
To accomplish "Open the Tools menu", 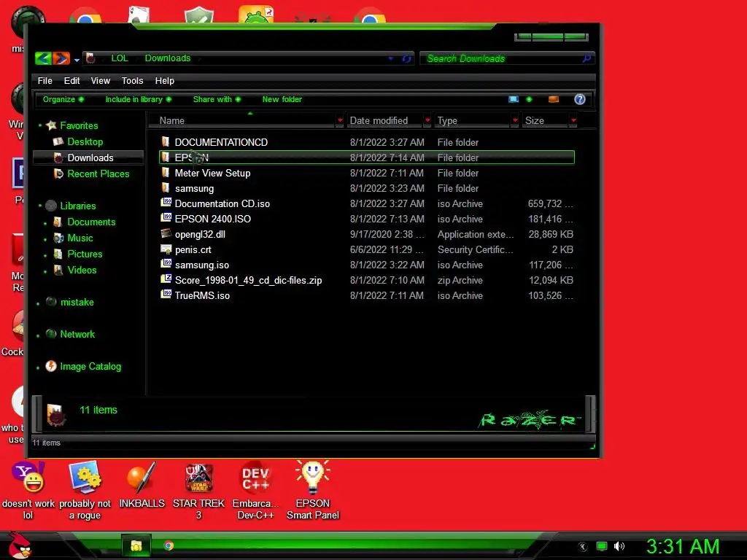I will tap(133, 80).
